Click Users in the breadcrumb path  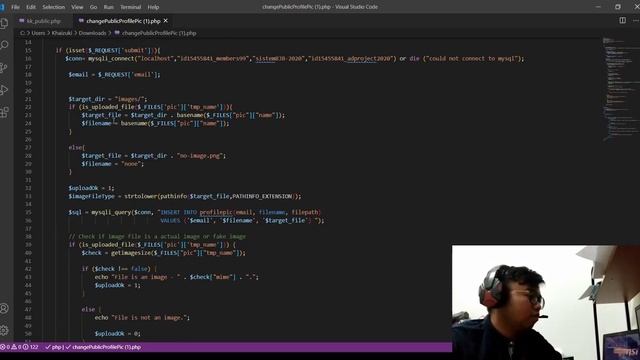(x=38, y=33)
